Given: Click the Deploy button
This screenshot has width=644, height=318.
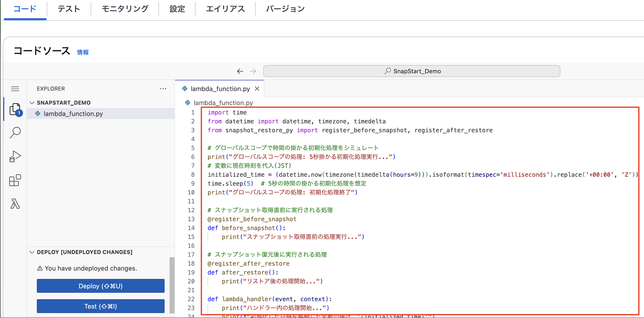Looking at the screenshot, I should 100,286.
